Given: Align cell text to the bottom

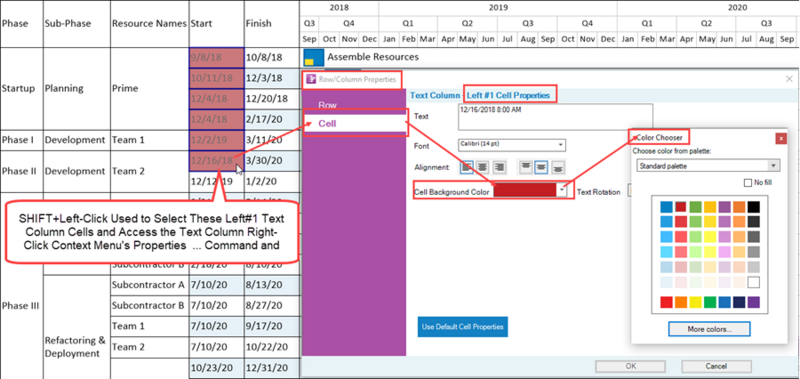Looking at the screenshot, I should point(558,167).
